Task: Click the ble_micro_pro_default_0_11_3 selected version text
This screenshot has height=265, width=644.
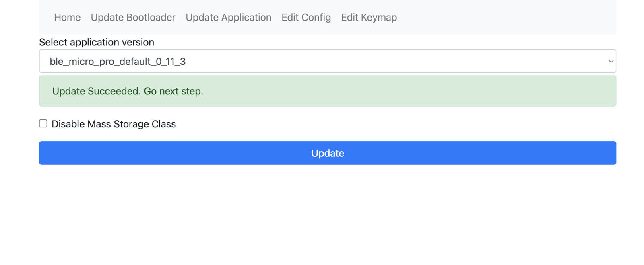Action: click(117, 61)
